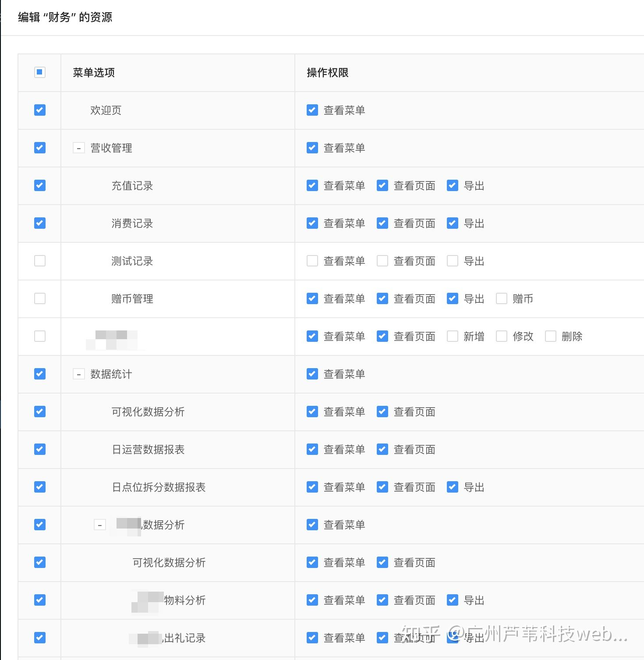Image resolution: width=644 pixels, height=660 pixels.
Task: Click the 菜单选项 column header
Action: (x=94, y=73)
